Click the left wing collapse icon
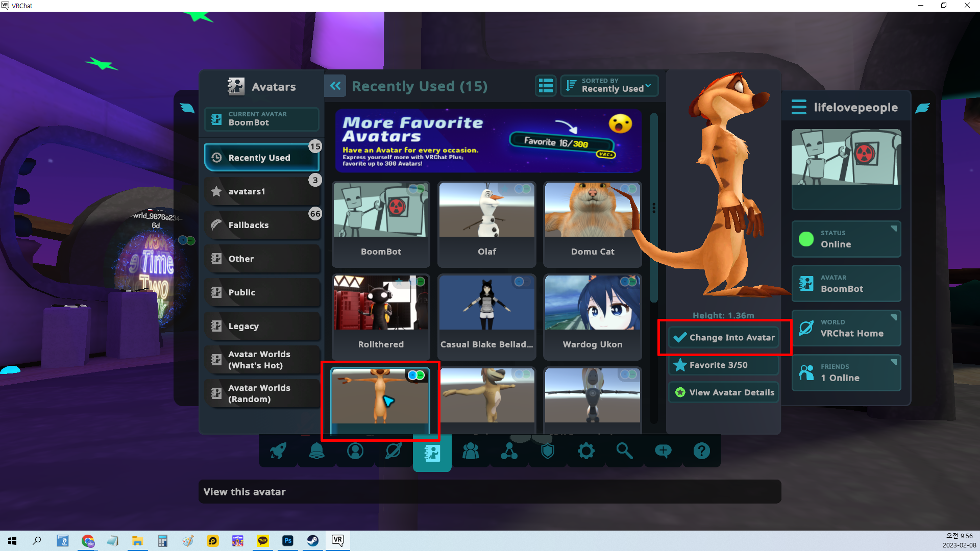The image size is (980, 551). pyautogui.click(x=187, y=108)
